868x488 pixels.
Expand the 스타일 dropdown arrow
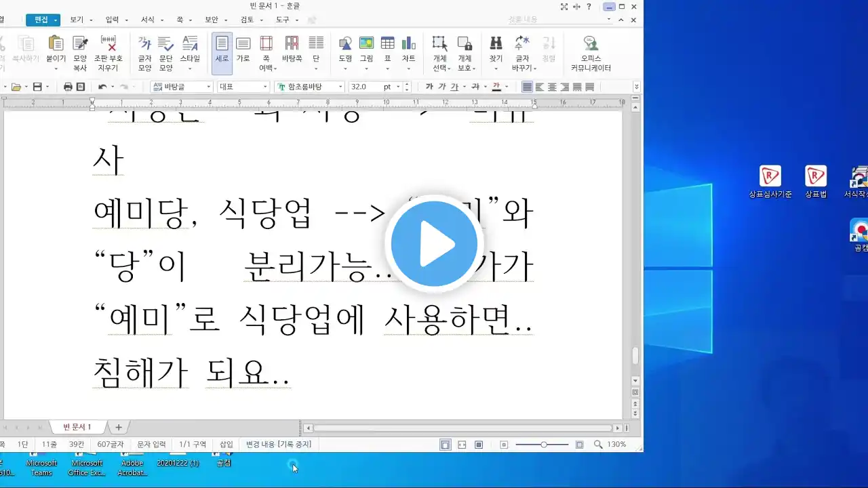[x=190, y=68]
